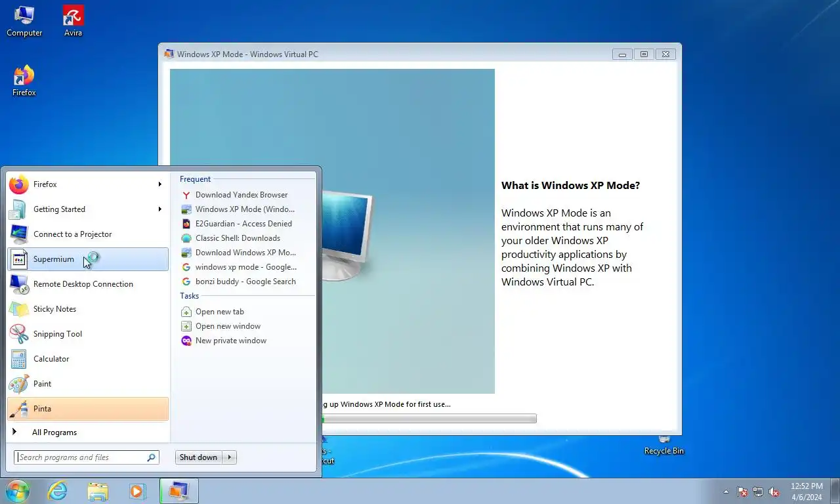Click the "Tasks" section header
Screen dimensions: 840x504
tap(190, 296)
